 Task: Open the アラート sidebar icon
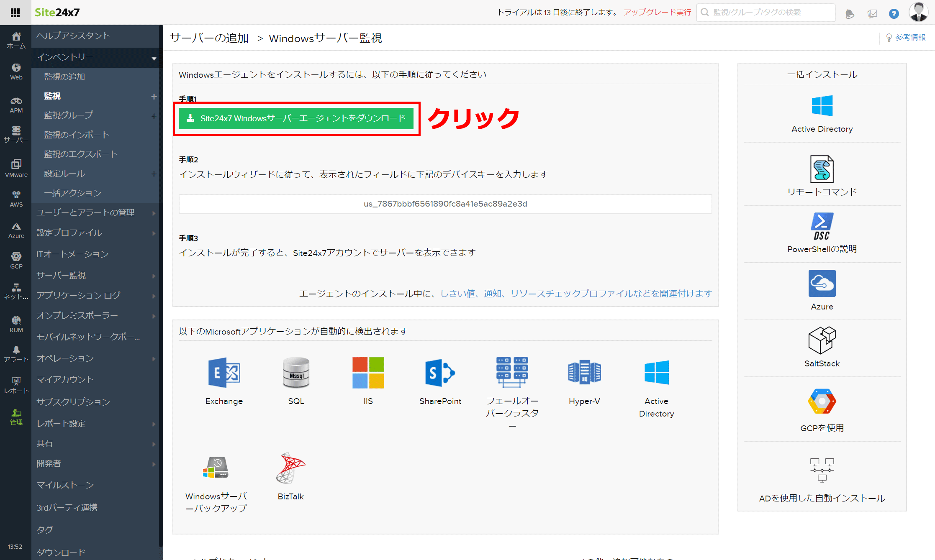click(x=16, y=355)
